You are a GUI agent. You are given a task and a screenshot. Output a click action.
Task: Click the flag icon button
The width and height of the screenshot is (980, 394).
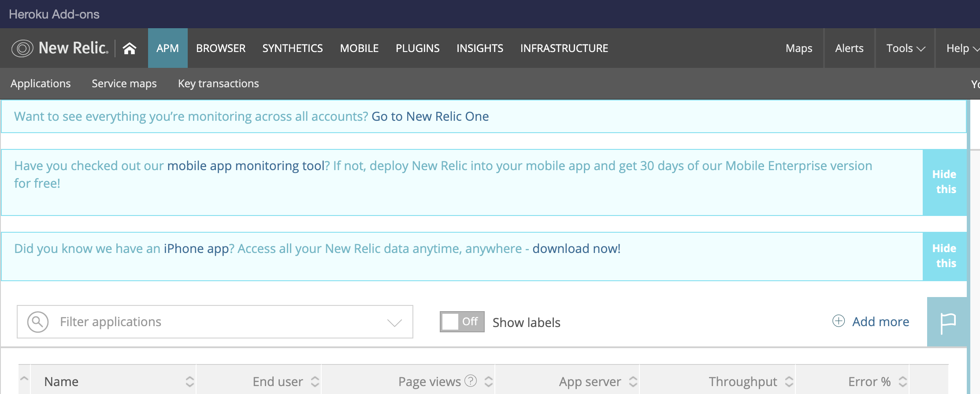(948, 322)
